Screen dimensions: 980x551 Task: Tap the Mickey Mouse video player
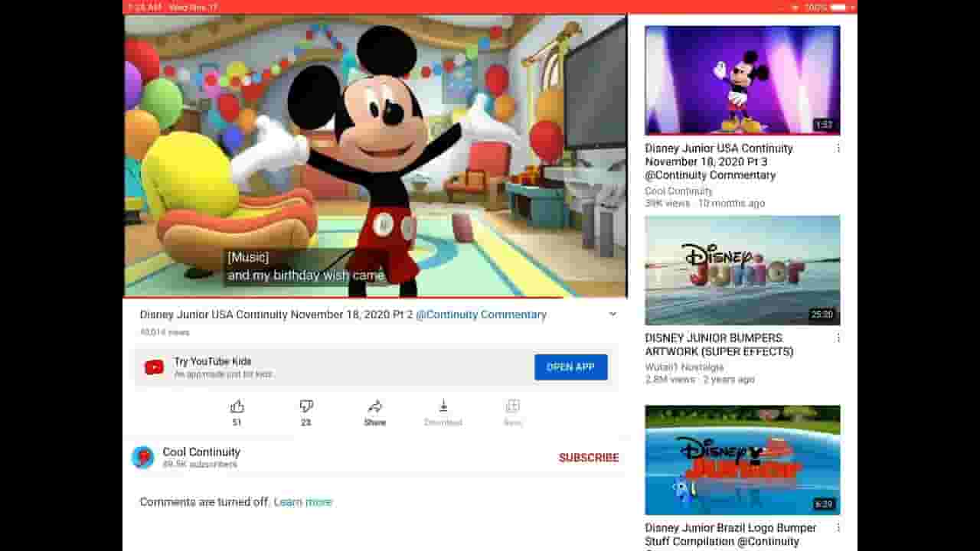point(375,155)
